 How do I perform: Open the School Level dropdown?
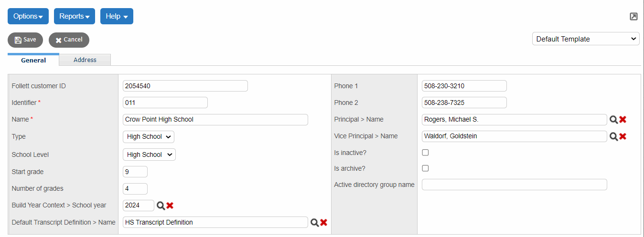tap(149, 155)
